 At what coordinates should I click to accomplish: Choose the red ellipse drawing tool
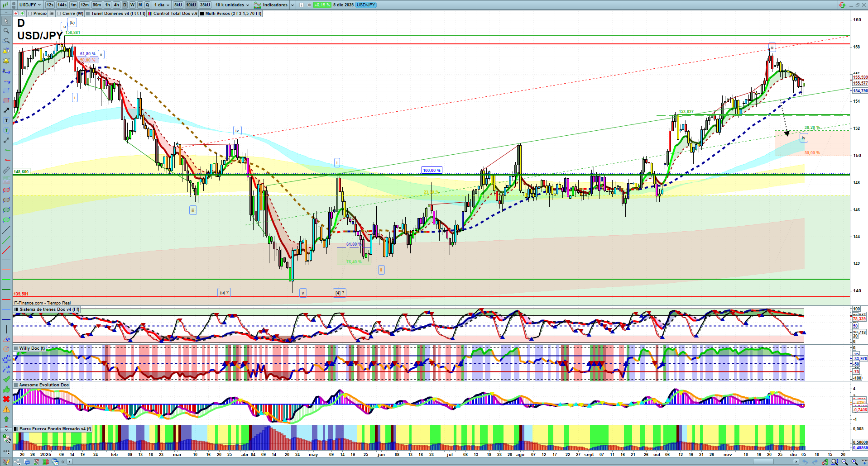[x=6, y=190]
